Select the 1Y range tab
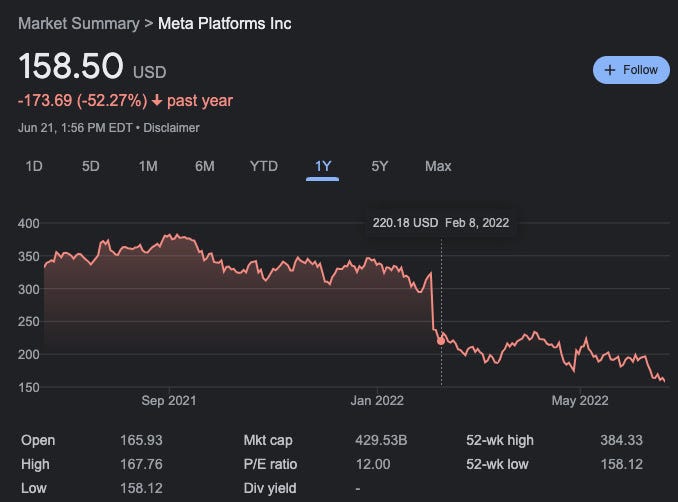678x502 pixels. coord(323,166)
